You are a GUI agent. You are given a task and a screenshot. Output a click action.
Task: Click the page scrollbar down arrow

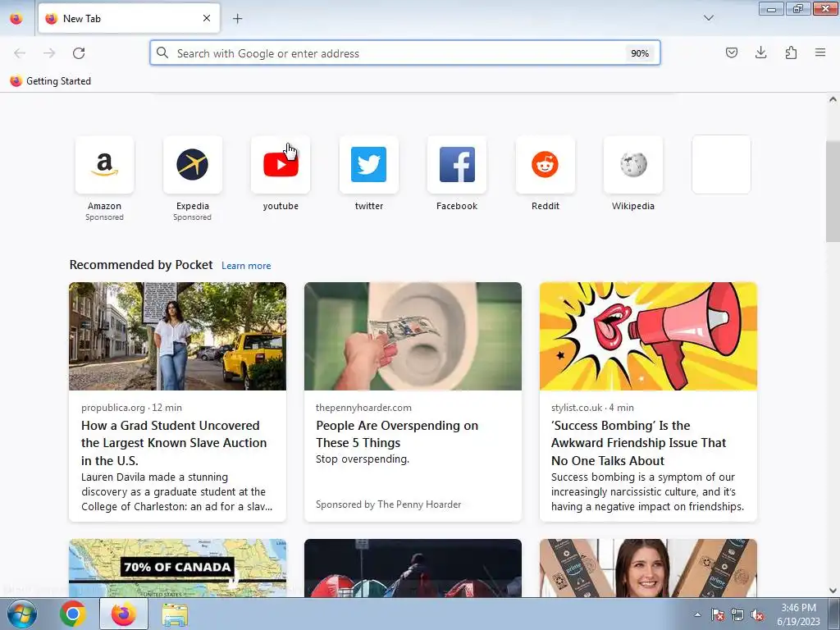(833, 591)
